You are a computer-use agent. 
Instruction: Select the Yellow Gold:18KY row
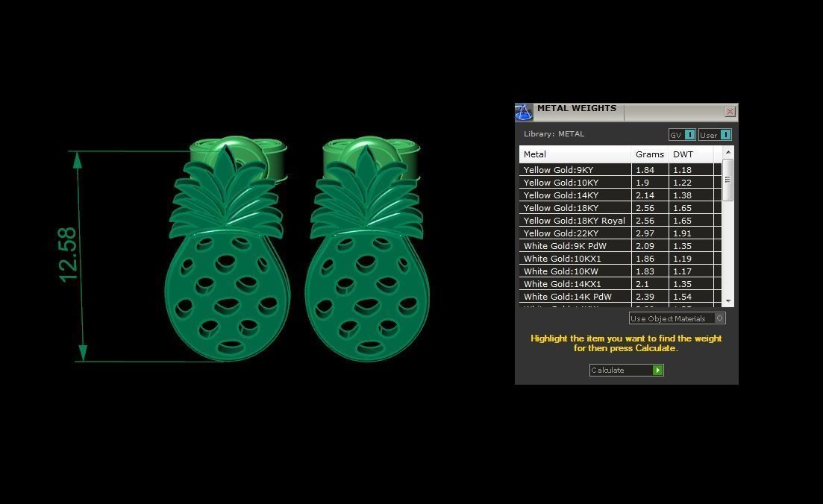point(620,208)
